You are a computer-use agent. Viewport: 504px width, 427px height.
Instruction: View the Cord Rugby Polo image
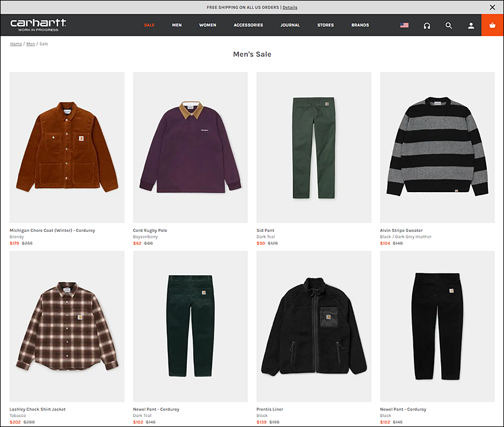coord(190,147)
